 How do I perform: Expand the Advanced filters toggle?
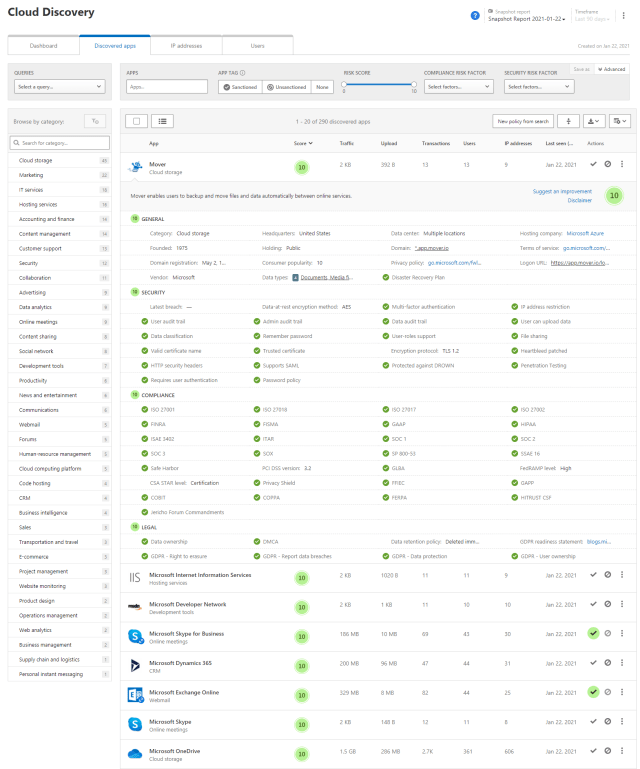point(612,69)
